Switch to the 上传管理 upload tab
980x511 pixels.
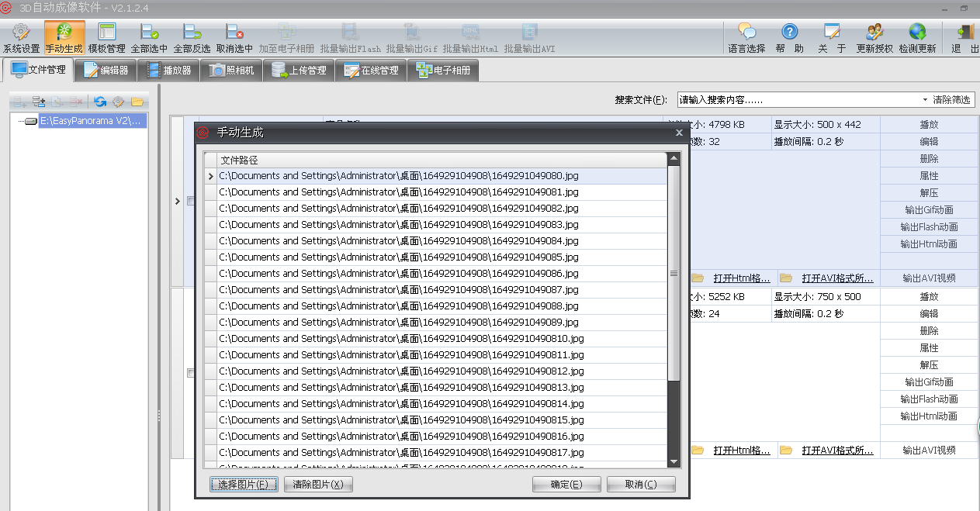(299, 71)
